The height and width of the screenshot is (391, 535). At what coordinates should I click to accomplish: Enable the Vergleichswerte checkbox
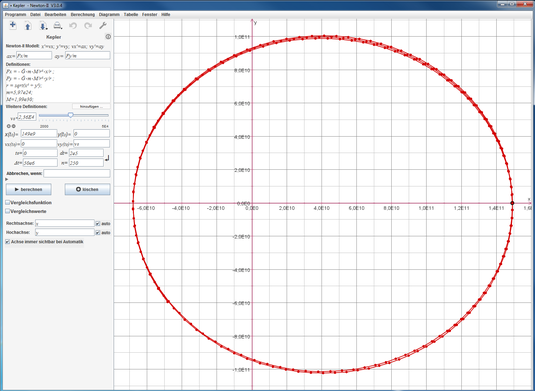coord(8,211)
